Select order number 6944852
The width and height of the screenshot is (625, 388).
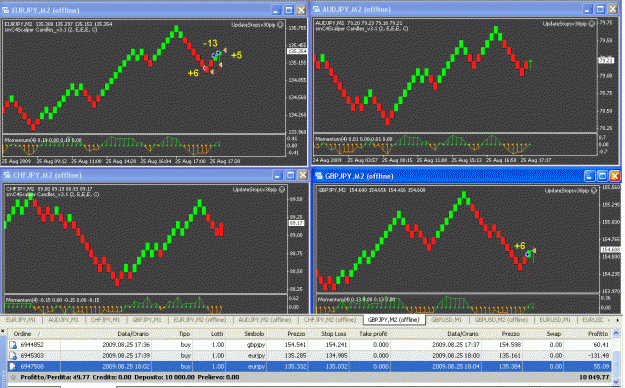point(32,345)
